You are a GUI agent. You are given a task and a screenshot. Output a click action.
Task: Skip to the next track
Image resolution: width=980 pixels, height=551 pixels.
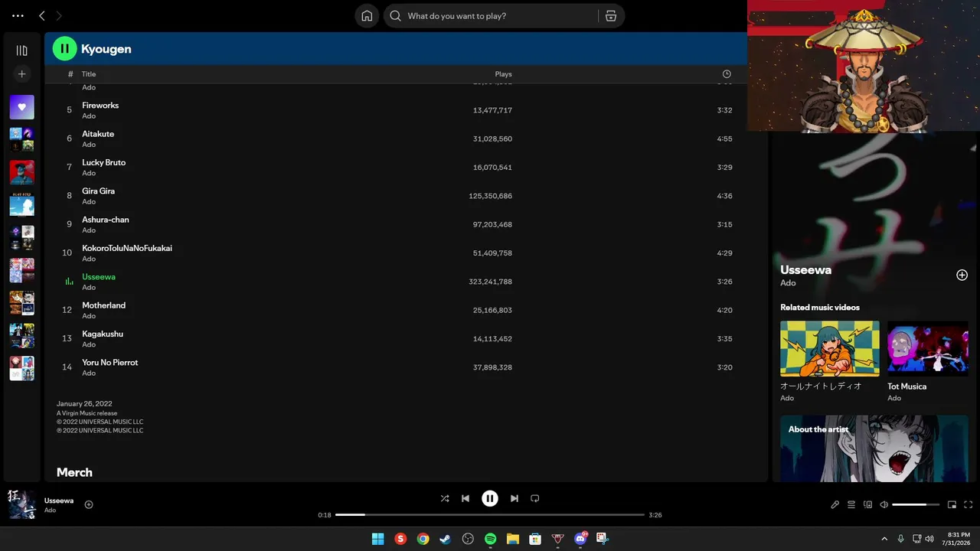click(x=514, y=498)
